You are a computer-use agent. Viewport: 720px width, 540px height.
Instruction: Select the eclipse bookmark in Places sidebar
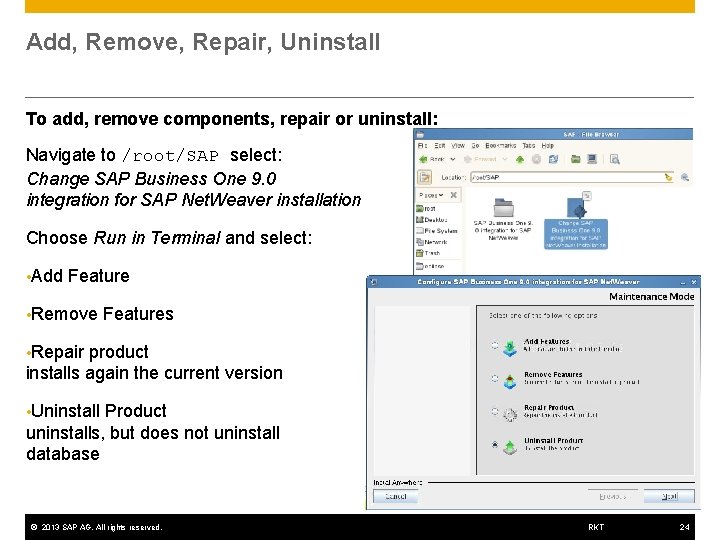(x=430, y=266)
